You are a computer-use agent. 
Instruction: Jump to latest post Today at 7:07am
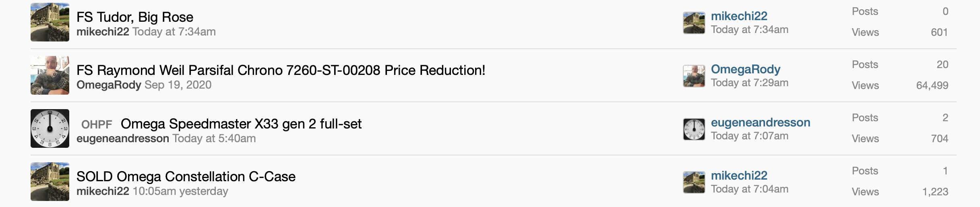coord(749,136)
